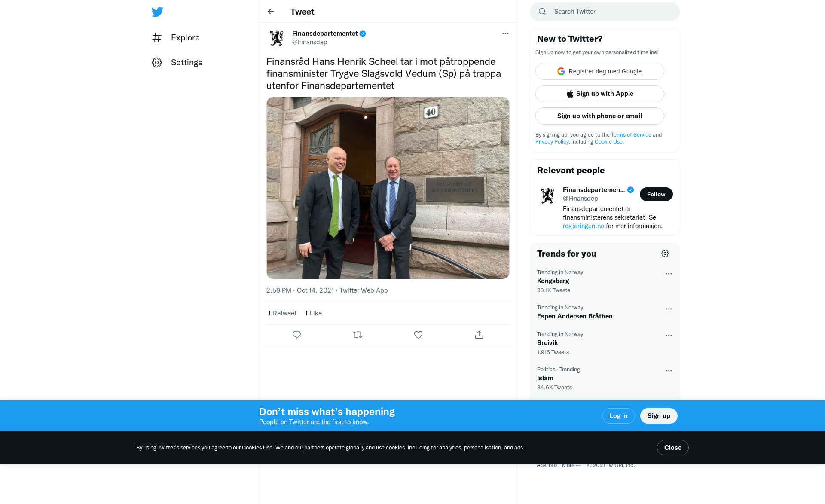Open the tweet photo of two men
The height and width of the screenshot is (504, 825).
(388, 188)
